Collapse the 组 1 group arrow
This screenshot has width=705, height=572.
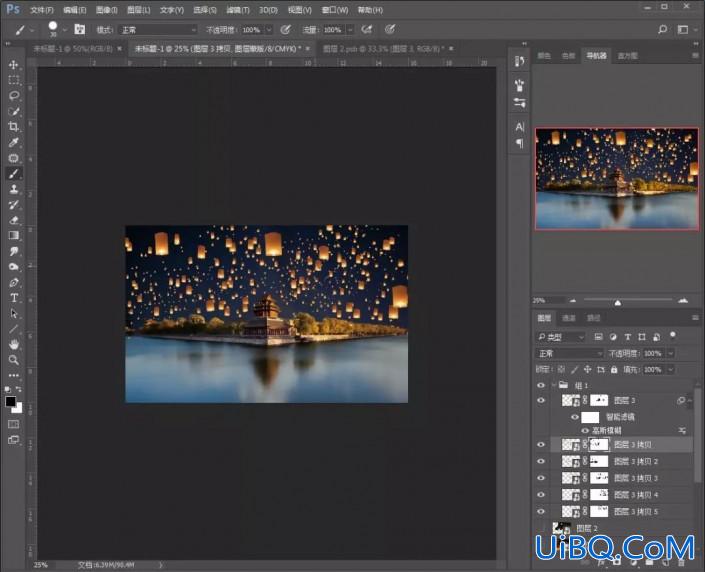[553, 385]
